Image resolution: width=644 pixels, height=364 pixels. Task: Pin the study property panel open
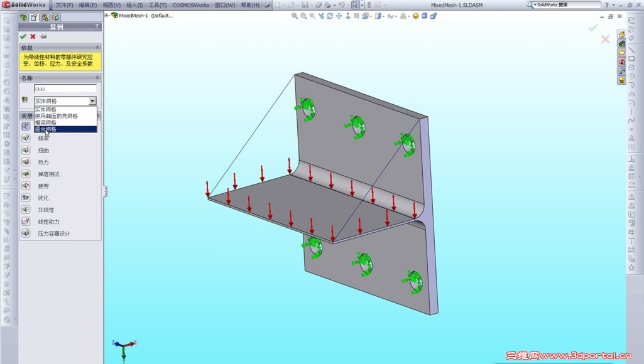tap(43, 36)
